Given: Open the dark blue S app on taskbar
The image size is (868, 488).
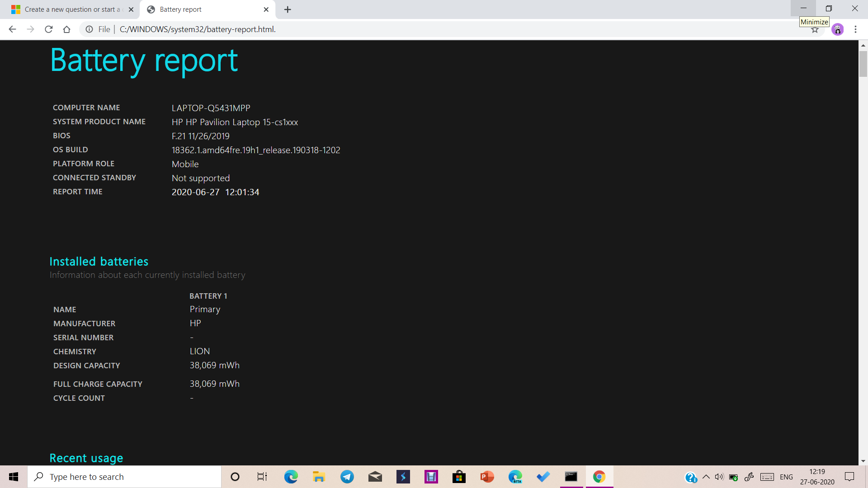Looking at the screenshot, I should tap(403, 477).
